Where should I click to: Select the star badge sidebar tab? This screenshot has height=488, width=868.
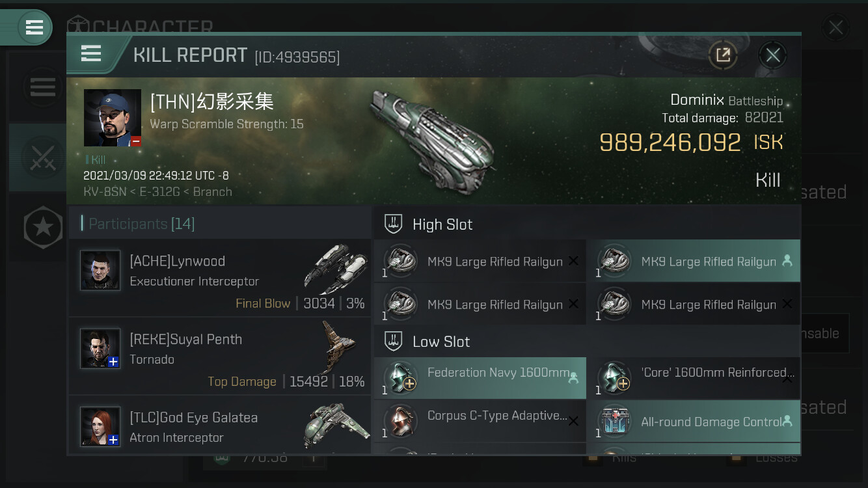43,227
